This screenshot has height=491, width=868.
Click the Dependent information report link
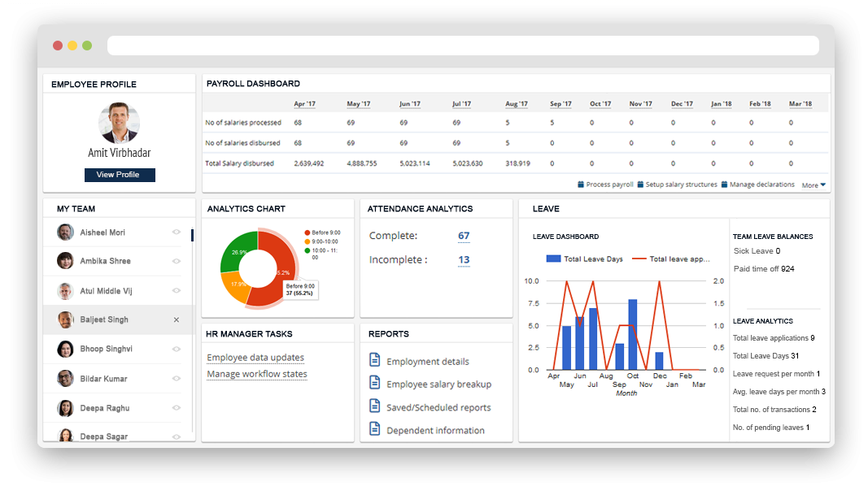pos(435,430)
